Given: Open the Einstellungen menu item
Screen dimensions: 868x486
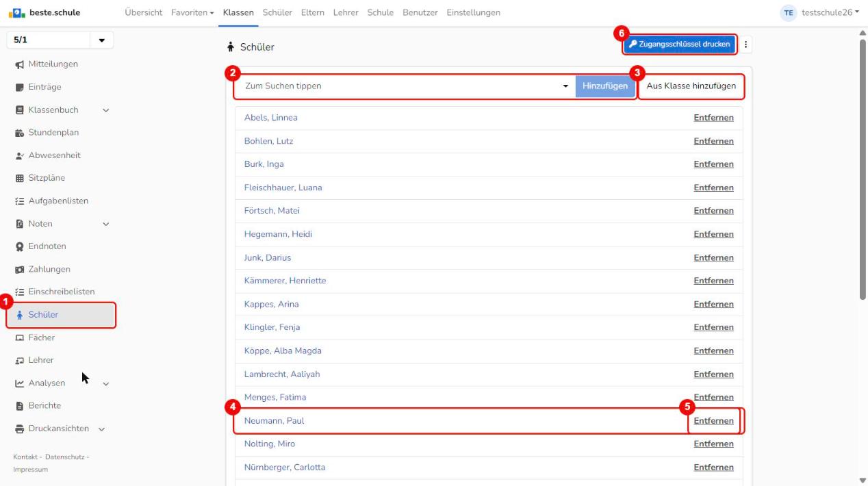Looking at the screenshot, I should pos(473,12).
